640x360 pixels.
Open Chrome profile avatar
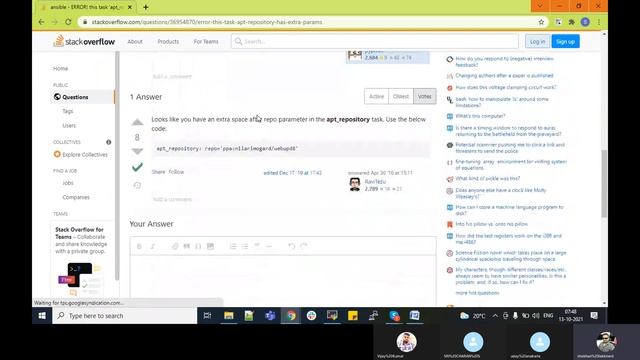[585, 22]
